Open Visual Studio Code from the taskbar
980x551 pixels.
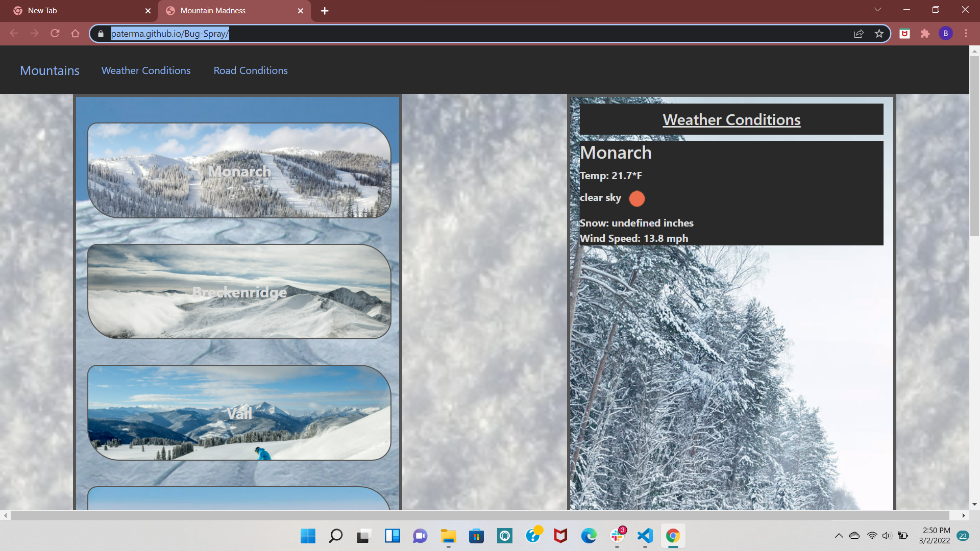(x=645, y=536)
